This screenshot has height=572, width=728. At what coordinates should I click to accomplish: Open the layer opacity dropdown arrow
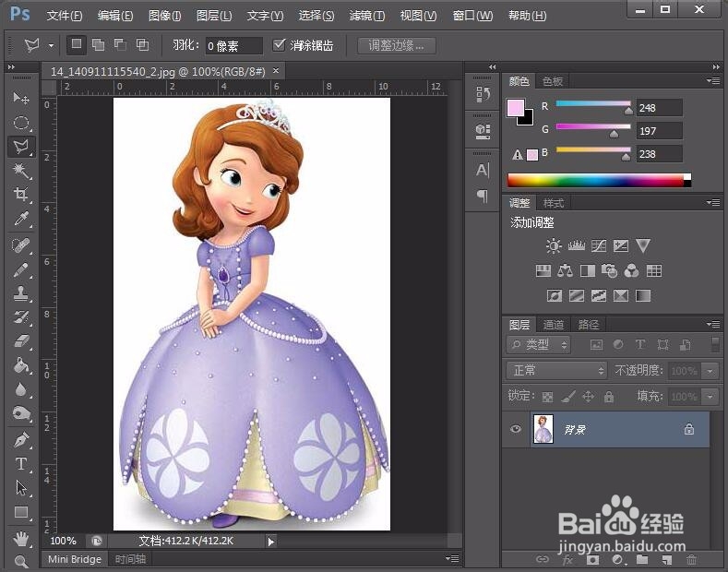click(710, 371)
